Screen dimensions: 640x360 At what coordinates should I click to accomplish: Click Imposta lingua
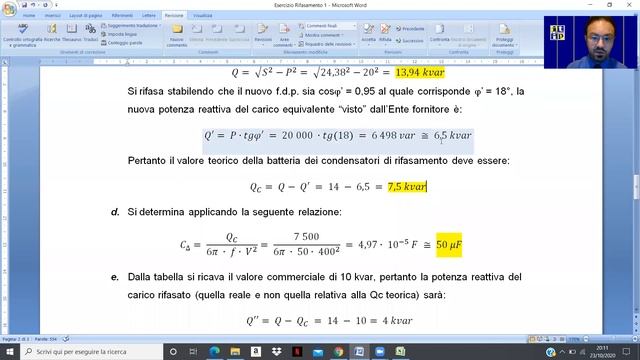[x=119, y=34]
